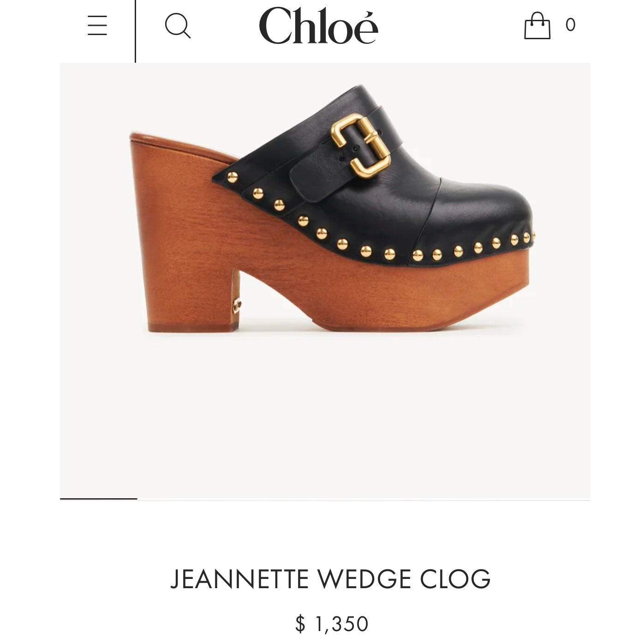
Task: Click empty product image area below shoe
Action: (325, 415)
